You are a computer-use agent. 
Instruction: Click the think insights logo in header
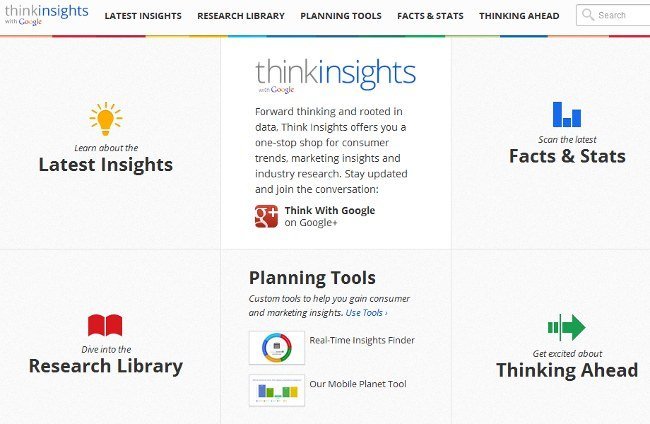point(44,14)
